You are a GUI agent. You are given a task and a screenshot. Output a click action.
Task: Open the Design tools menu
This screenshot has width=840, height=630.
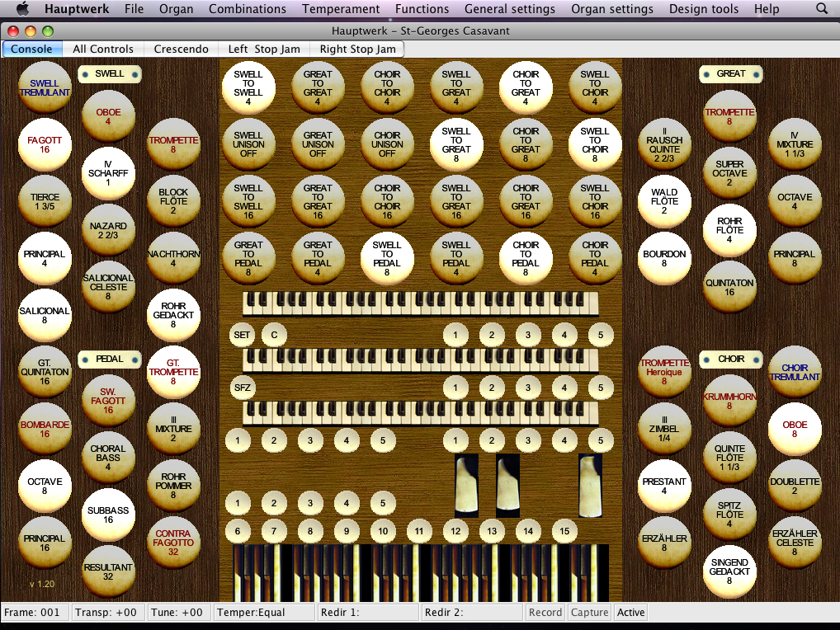click(x=703, y=8)
